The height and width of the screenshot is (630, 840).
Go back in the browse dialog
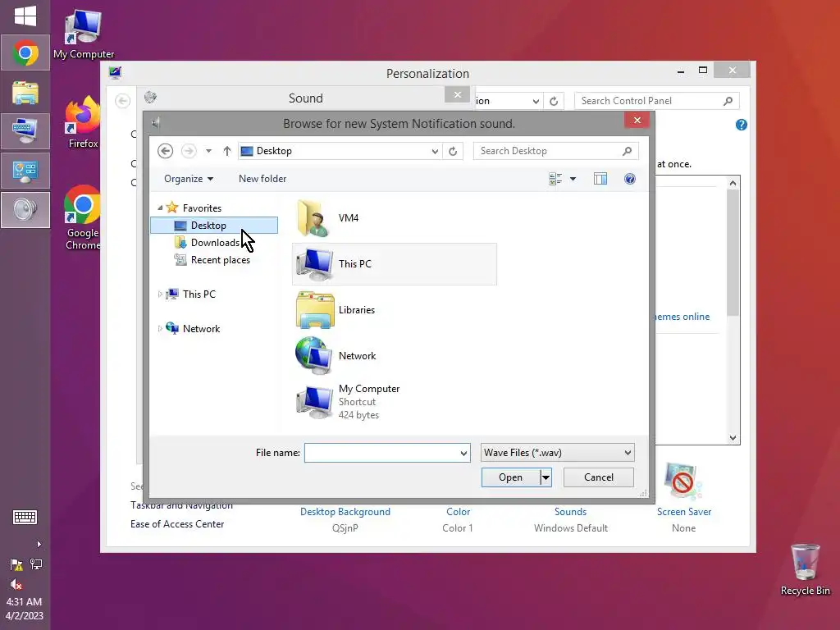pyautogui.click(x=165, y=151)
